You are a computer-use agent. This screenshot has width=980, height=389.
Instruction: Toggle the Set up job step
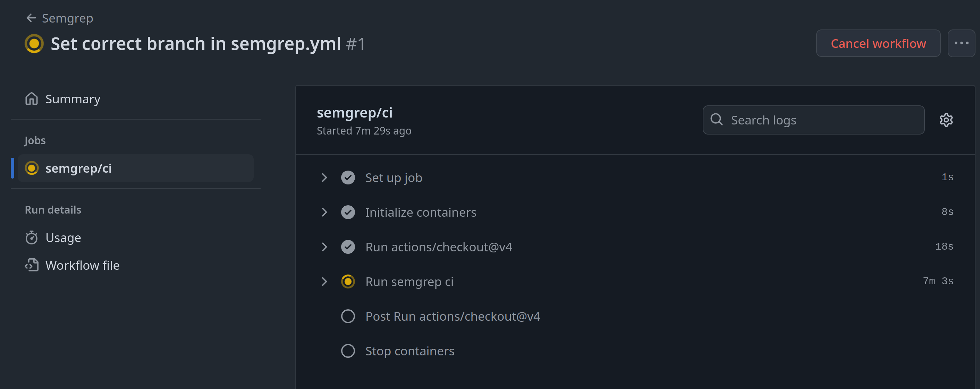[x=324, y=177]
